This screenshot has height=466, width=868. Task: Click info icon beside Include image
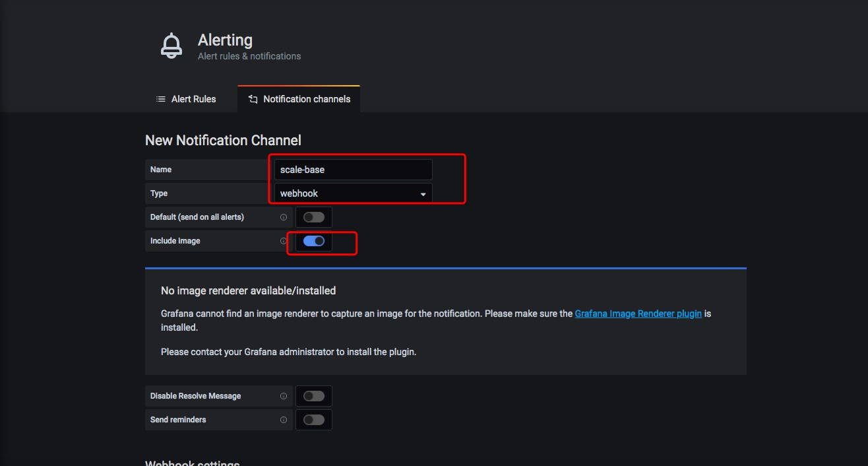click(x=284, y=241)
